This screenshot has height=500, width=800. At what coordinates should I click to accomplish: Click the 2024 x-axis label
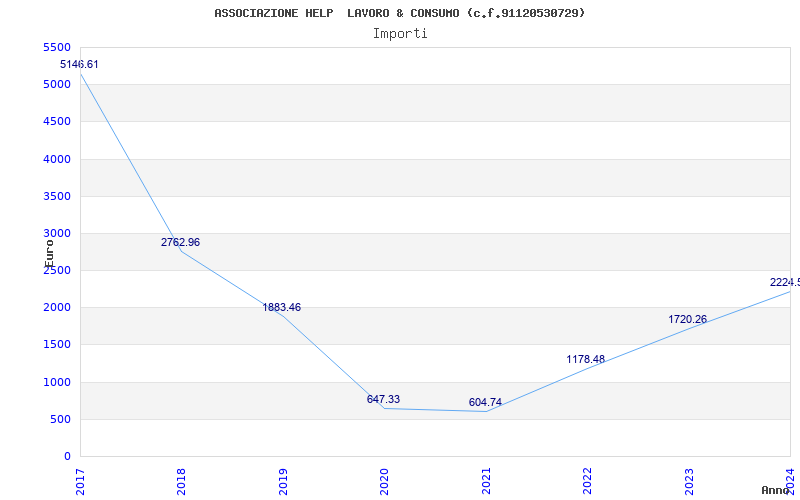(790, 482)
